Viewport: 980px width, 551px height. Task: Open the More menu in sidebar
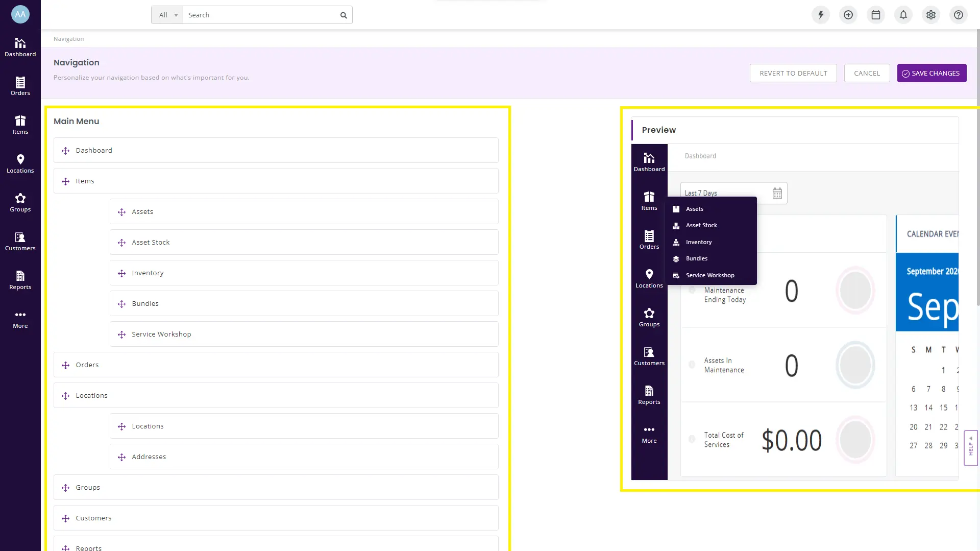[x=20, y=319]
